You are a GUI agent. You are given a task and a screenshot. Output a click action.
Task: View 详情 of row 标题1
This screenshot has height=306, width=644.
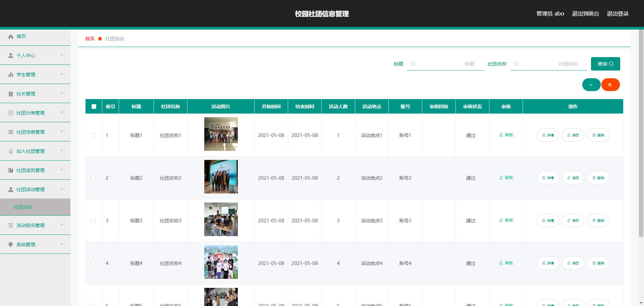coord(548,135)
